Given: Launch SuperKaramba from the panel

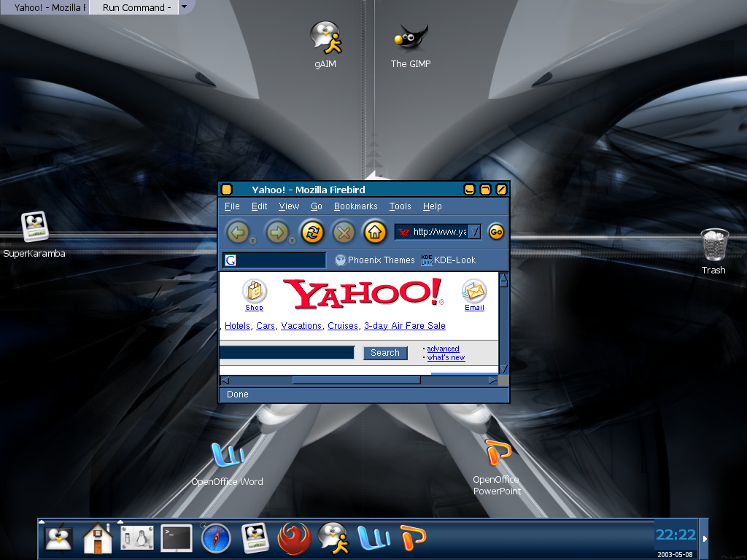Looking at the screenshot, I should (x=255, y=538).
